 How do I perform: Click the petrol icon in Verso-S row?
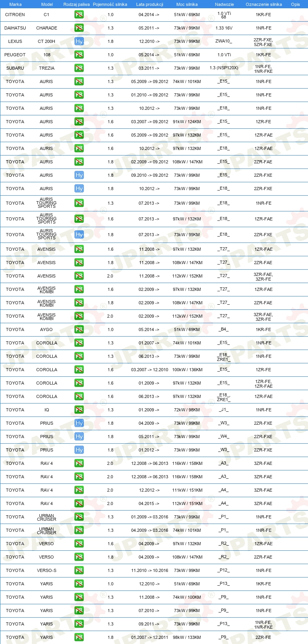79,570
